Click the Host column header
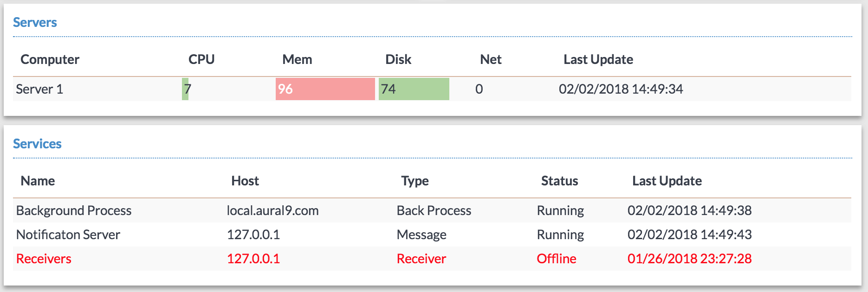This screenshot has width=868, height=292. 245,181
